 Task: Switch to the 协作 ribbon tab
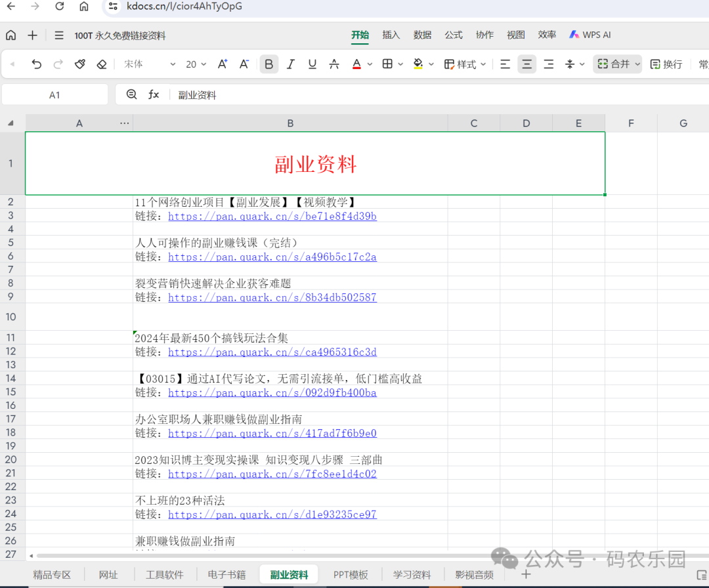click(484, 35)
